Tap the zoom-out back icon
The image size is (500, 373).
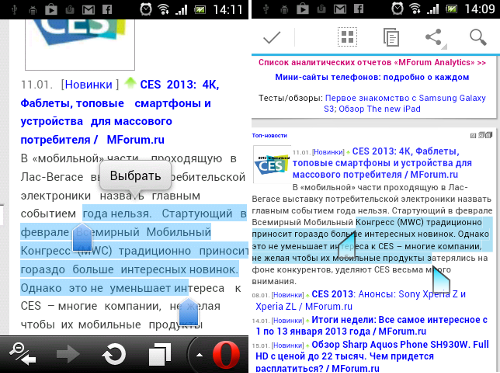[x=22, y=353]
